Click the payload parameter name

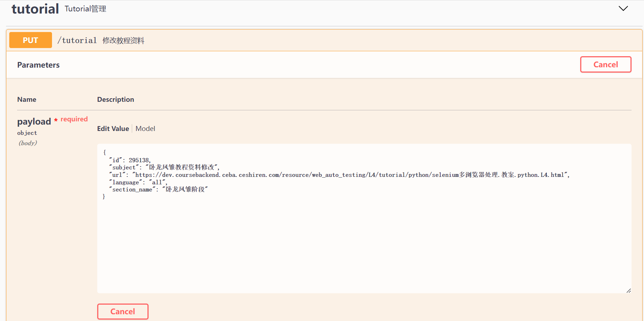click(34, 122)
